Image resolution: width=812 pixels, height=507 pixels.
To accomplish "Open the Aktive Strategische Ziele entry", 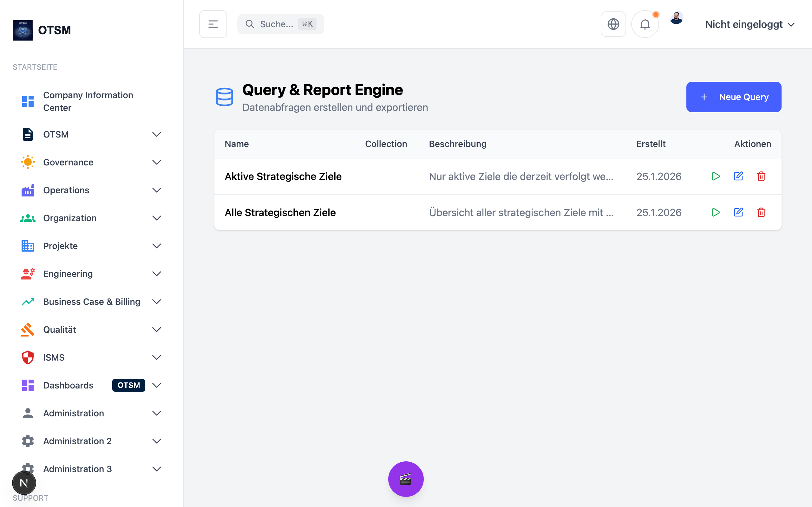I will click(283, 176).
